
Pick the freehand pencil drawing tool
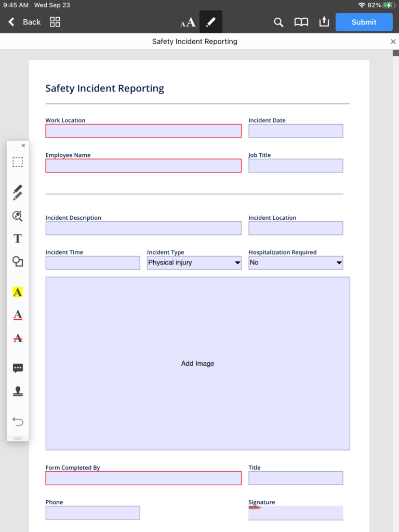(18, 192)
